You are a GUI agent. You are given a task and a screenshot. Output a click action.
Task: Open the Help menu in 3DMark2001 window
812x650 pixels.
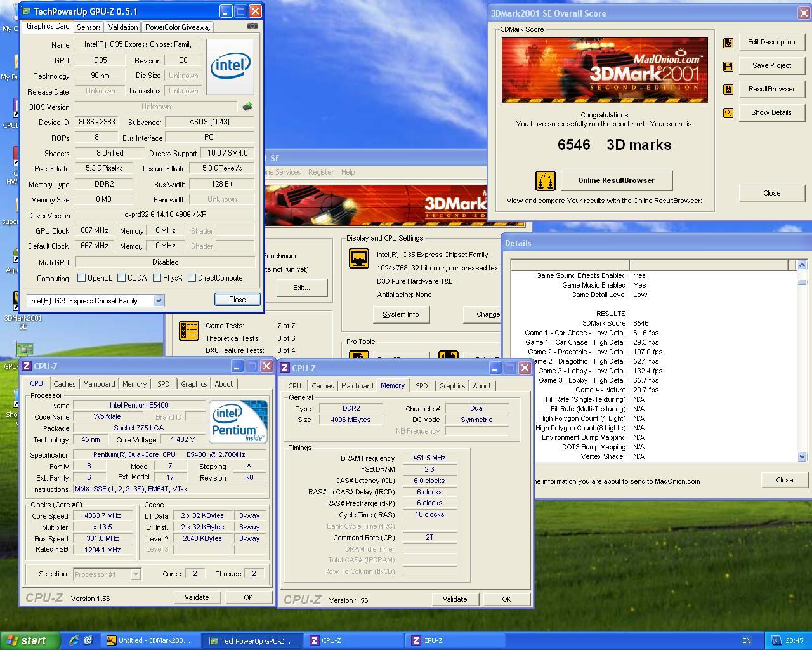pos(348,172)
